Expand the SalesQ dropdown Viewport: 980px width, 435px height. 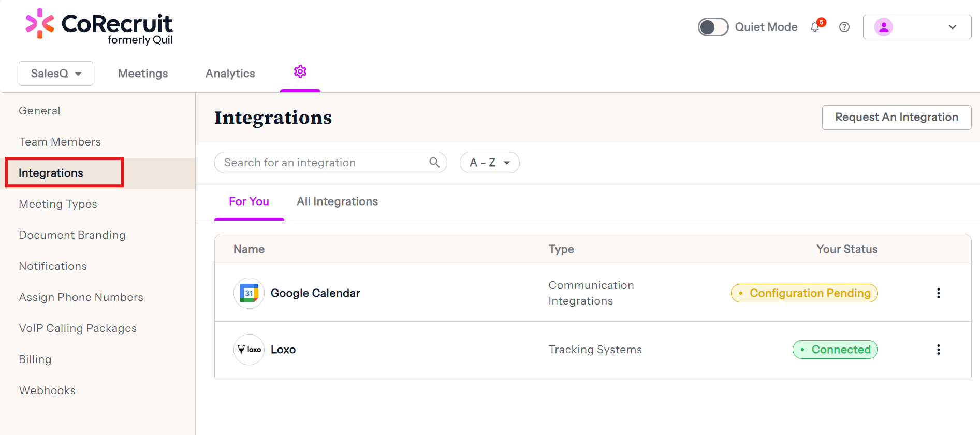coord(56,74)
